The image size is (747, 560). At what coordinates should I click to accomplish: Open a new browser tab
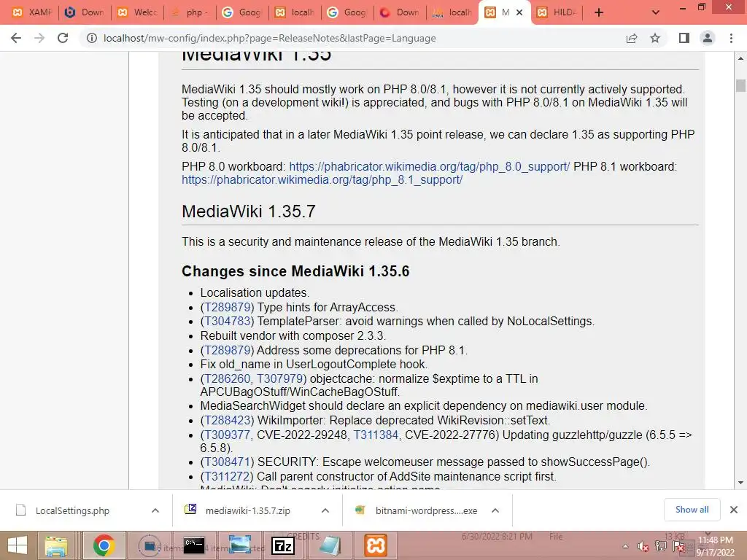[x=599, y=12]
